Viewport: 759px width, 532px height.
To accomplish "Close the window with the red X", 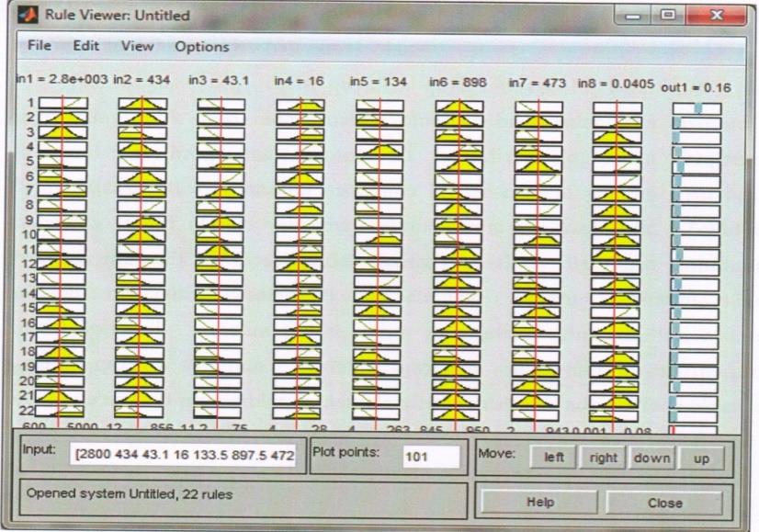I will [716, 15].
